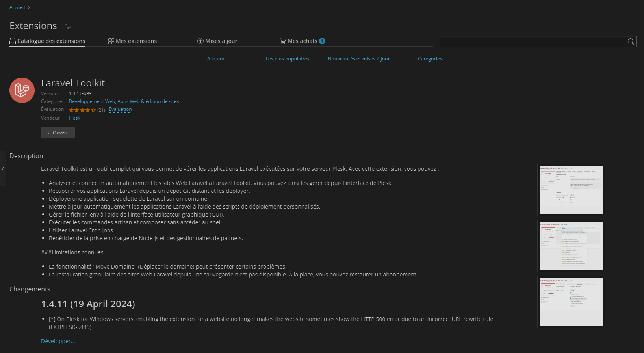Click the 'Move Domaine' limitation bullet
644x353 pixels.
pyautogui.click(x=167, y=267)
